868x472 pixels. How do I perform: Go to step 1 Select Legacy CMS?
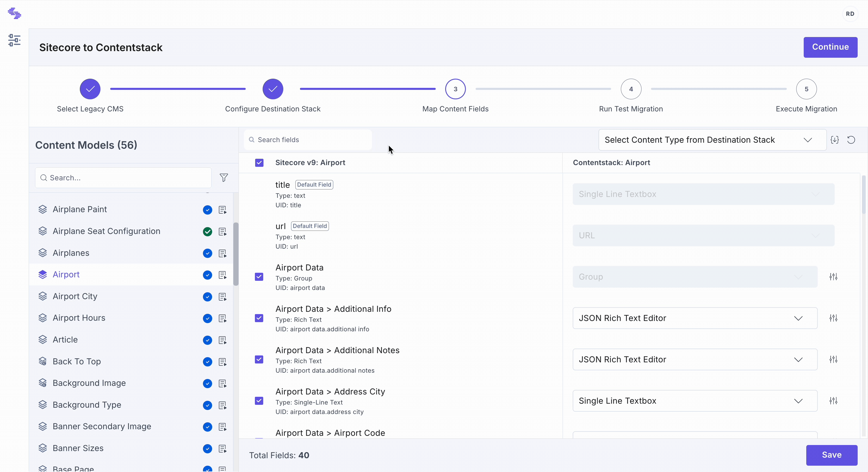(x=90, y=89)
